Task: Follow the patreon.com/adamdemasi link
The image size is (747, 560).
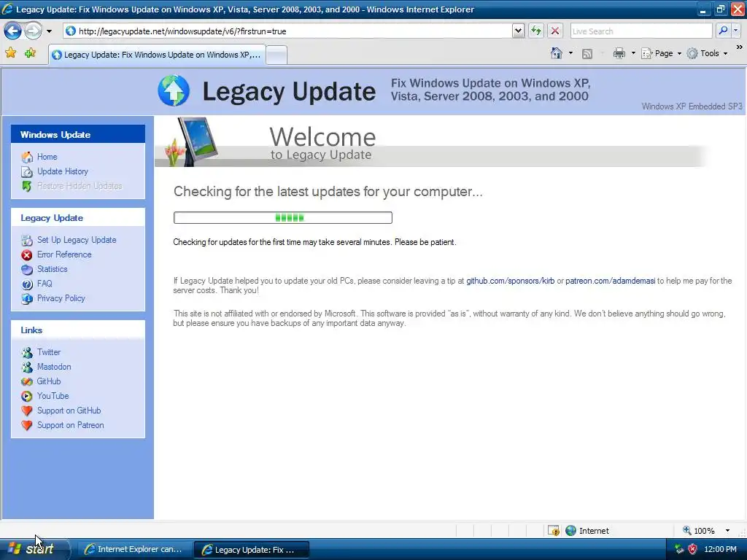Action: pos(611,281)
